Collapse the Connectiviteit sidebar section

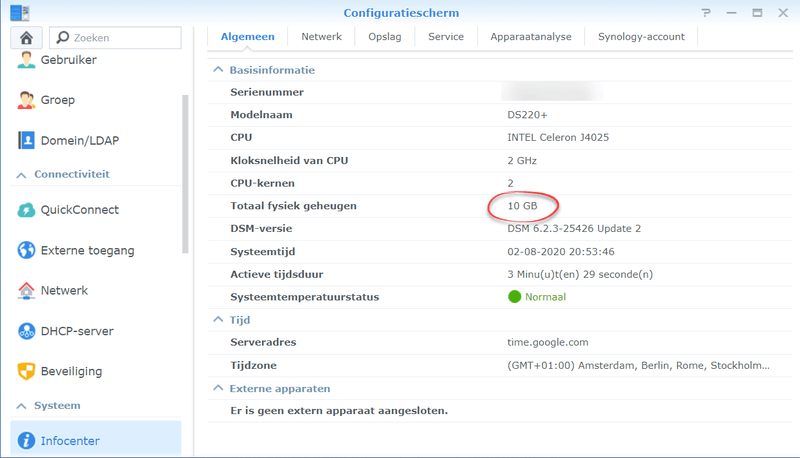coord(21,175)
